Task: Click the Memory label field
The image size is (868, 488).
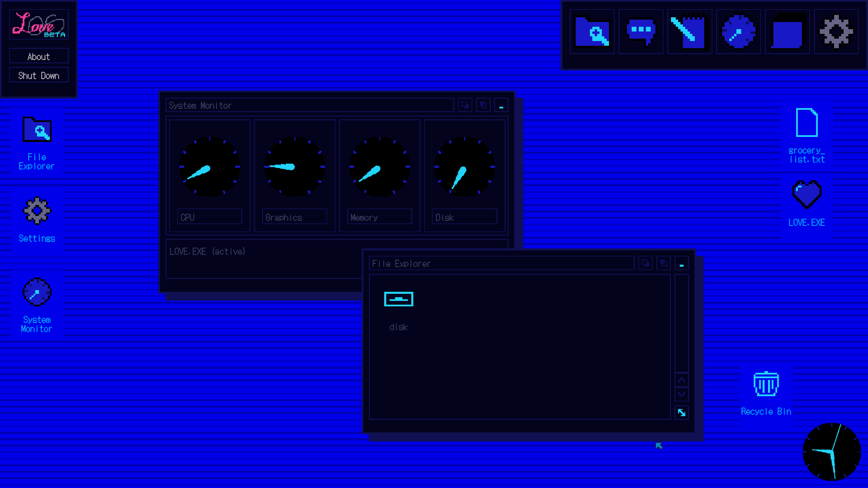Action: coord(380,216)
